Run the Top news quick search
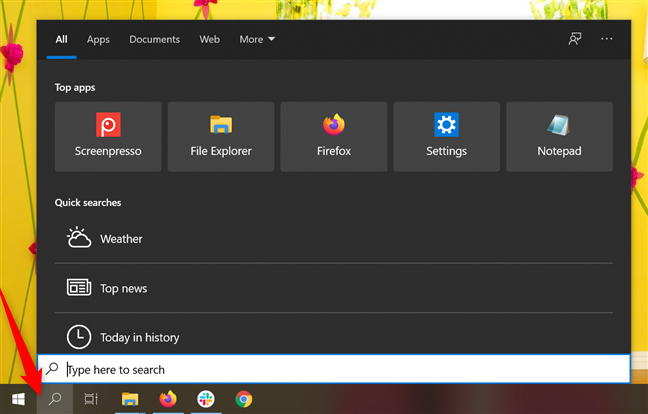This screenshot has height=414, width=648. [x=334, y=288]
